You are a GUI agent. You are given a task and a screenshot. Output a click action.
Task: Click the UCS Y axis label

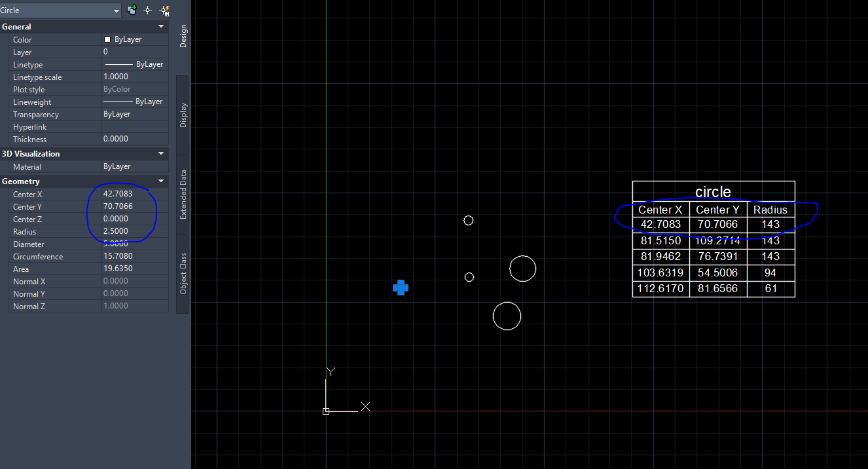click(331, 371)
